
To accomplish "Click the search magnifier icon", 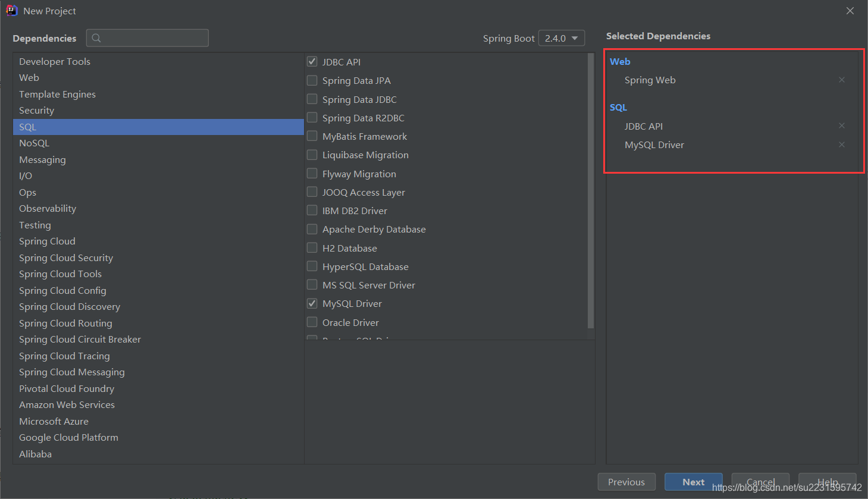I will point(96,38).
